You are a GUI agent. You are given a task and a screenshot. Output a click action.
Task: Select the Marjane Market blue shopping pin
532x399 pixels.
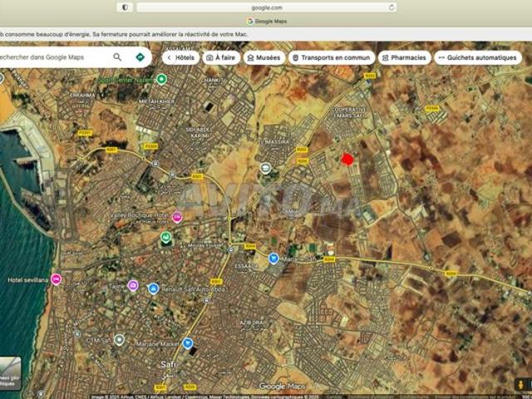(188, 342)
